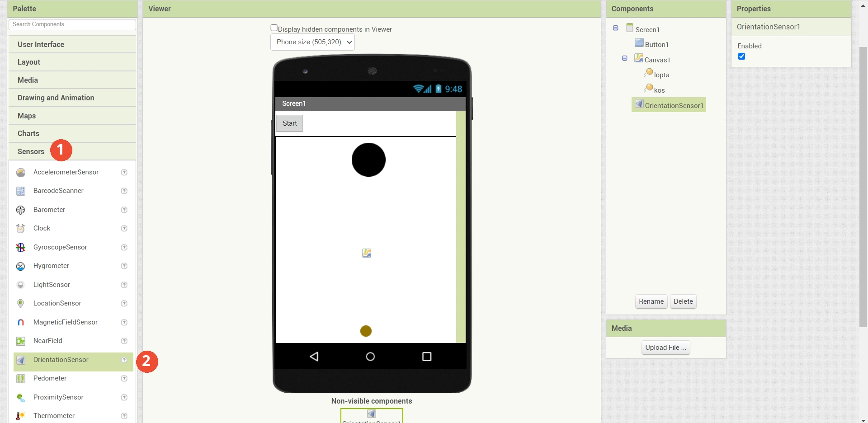This screenshot has height=423, width=868.
Task: Select OrientationSensor1 in the component tree
Action: [669, 105]
